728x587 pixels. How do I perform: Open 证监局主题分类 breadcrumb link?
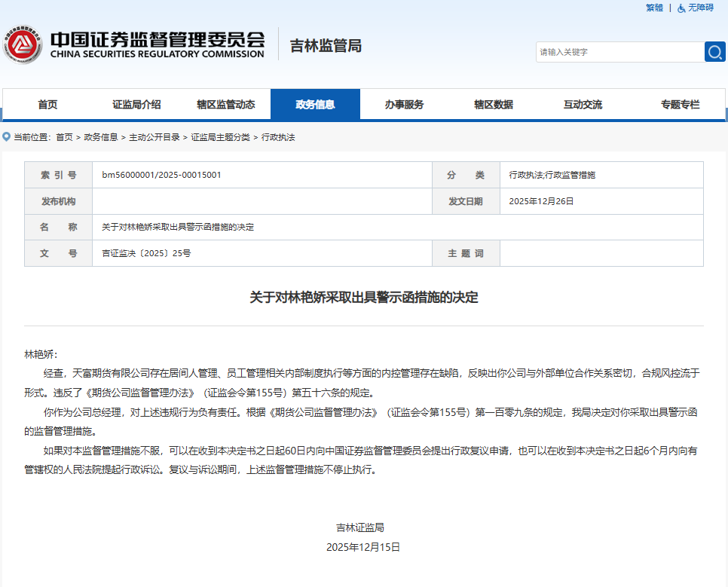[x=220, y=137]
